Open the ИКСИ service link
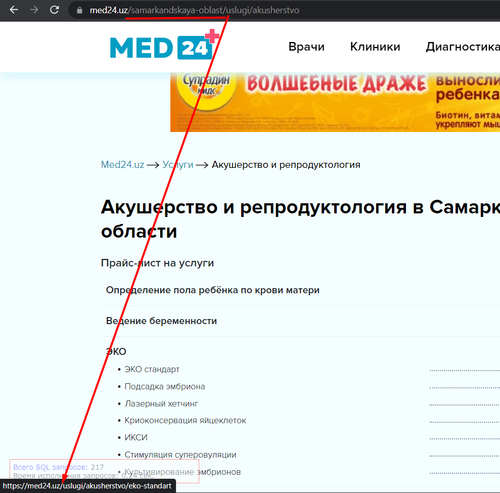The height and width of the screenshot is (493, 500). 136,438
